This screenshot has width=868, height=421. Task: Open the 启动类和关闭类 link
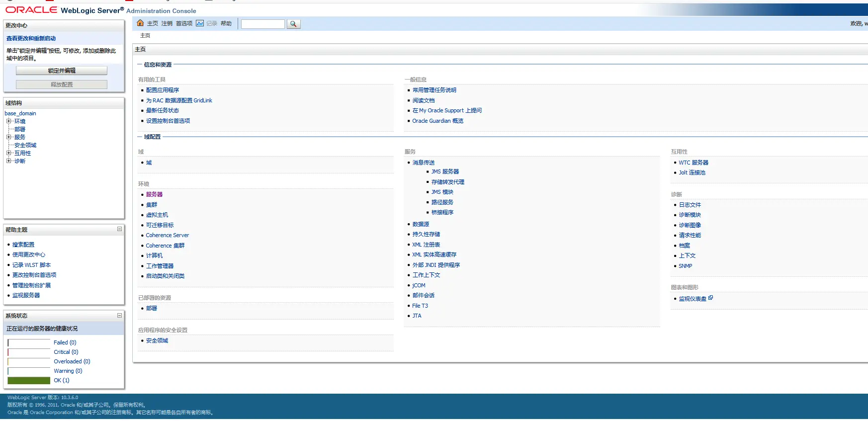pos(165,276)
